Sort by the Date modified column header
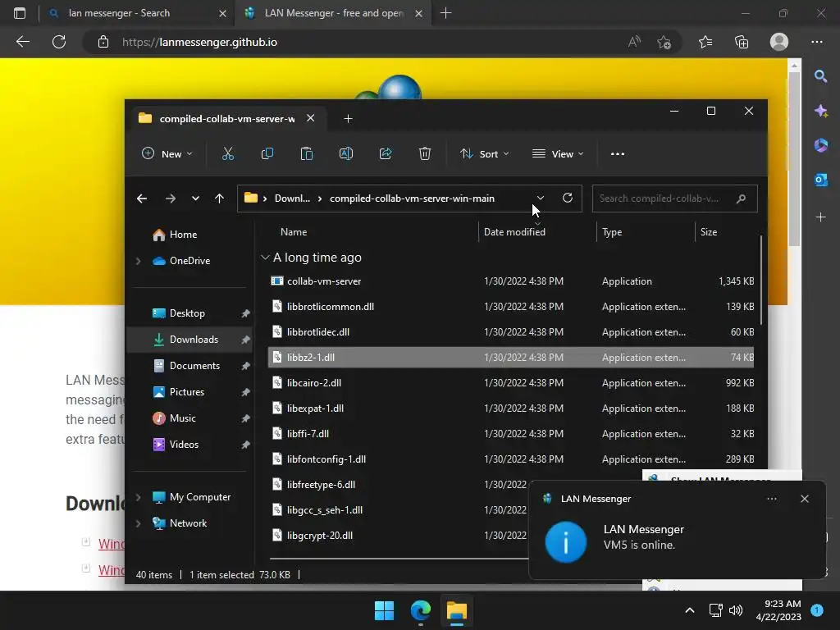The image size is (840, 630). (x=514, y=232)
